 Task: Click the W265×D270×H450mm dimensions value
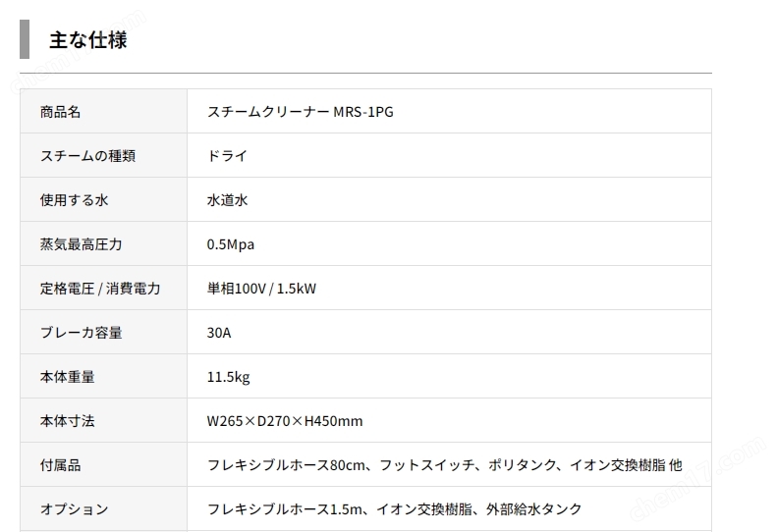285,420
